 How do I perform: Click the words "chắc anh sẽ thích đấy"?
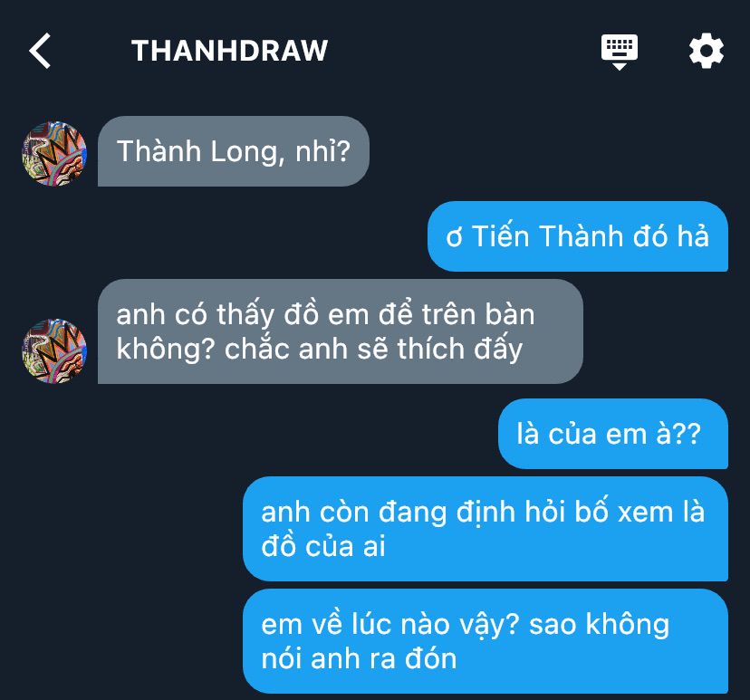tap(373, 349)
